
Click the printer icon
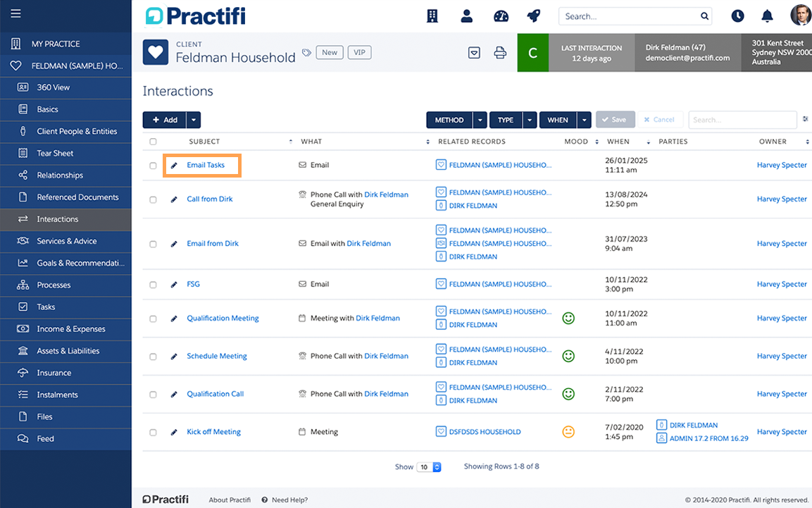tap(500, 52)
